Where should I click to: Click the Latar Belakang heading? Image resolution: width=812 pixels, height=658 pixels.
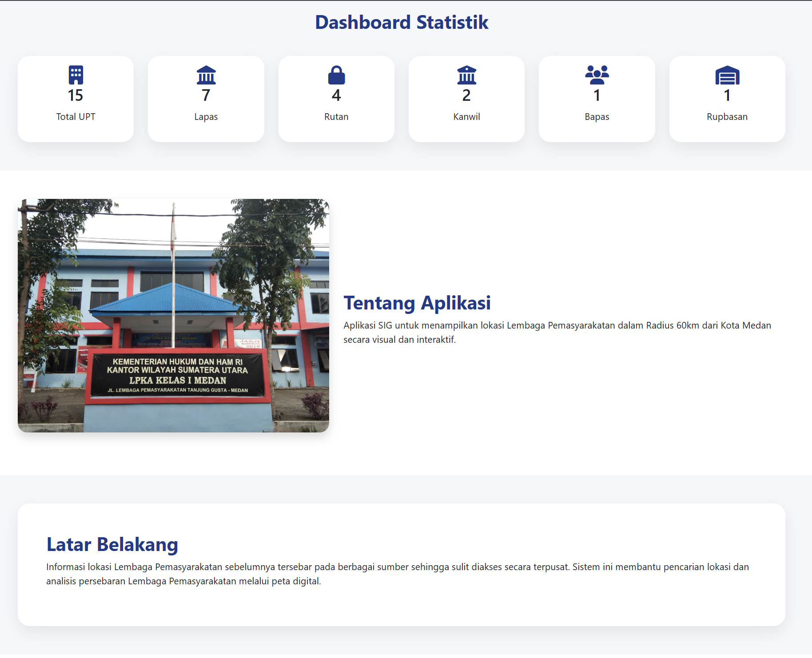[112, 545]
